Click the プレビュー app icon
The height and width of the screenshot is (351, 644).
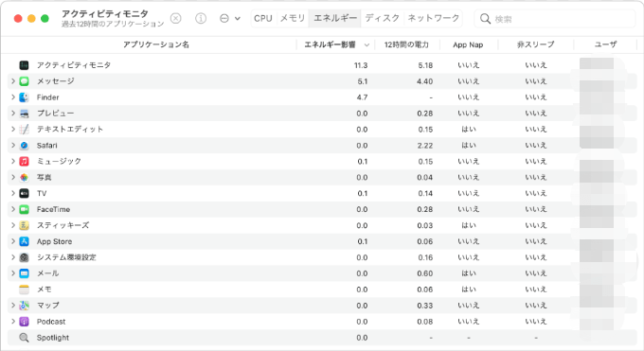(x=25, y=114)
